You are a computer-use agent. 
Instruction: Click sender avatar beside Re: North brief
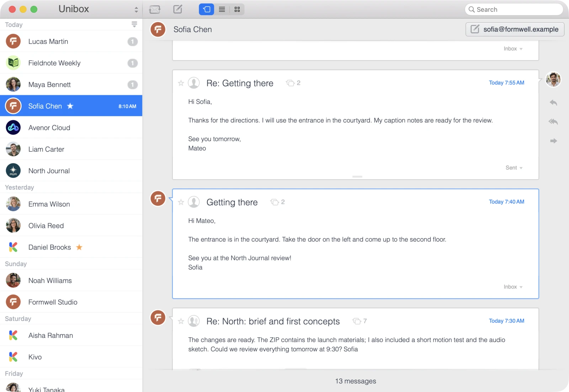158,317
